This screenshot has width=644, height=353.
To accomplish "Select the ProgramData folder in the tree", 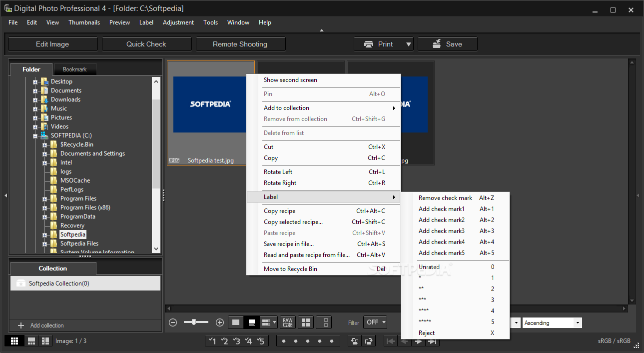I will point(78,216).
